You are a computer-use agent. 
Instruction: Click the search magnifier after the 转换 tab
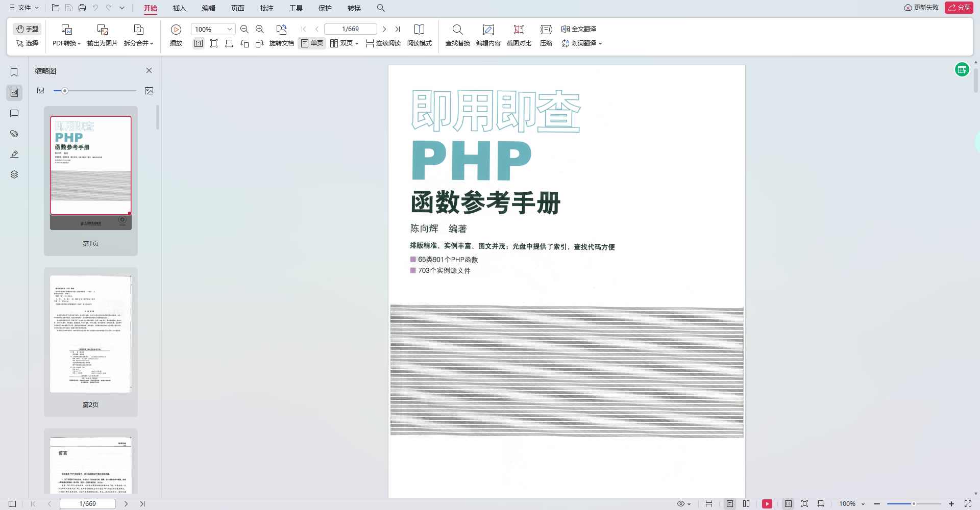click(381, 8)
